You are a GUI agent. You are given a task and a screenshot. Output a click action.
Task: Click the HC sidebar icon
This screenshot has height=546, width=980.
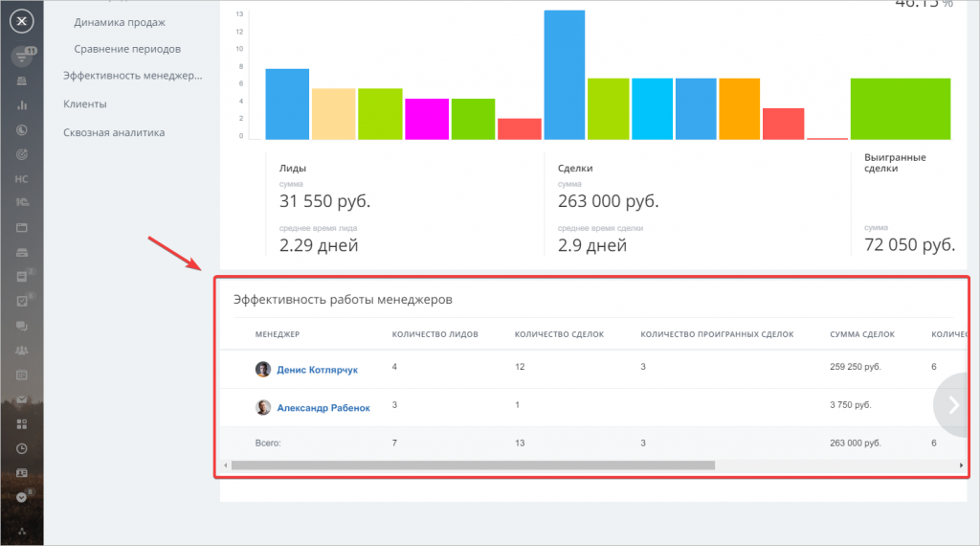click(22, 179)
